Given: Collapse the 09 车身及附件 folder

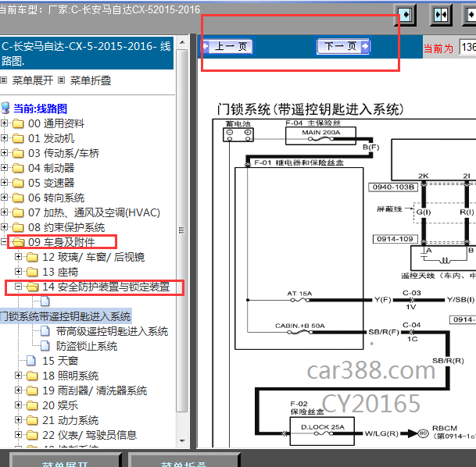Looking at the screenshot, I should (4, 241).
